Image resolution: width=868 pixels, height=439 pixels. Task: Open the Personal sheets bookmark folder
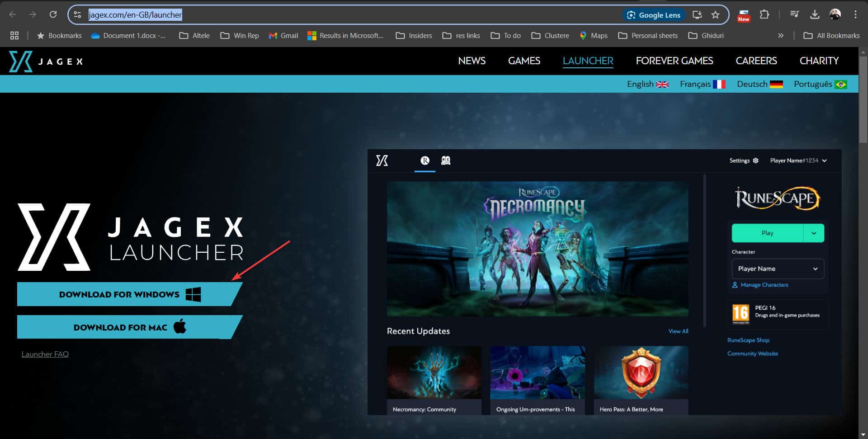tap(648, 35)
